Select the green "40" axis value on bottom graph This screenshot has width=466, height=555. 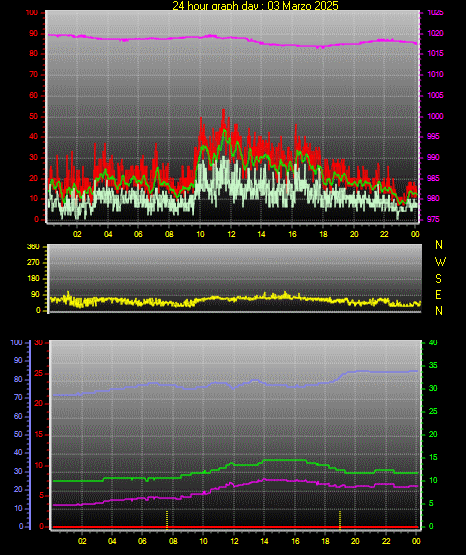[x=433, y=343]
